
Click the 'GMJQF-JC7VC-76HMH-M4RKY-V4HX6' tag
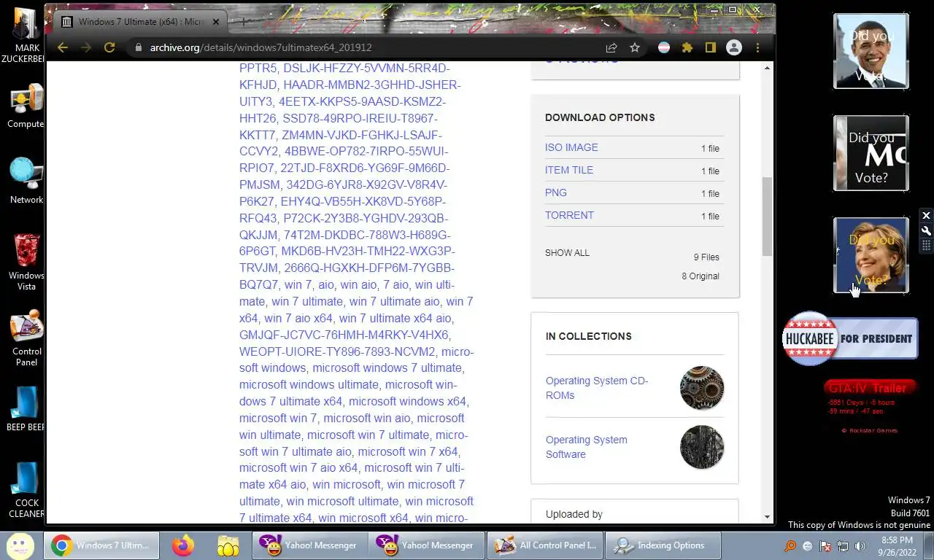coord(344,335)
